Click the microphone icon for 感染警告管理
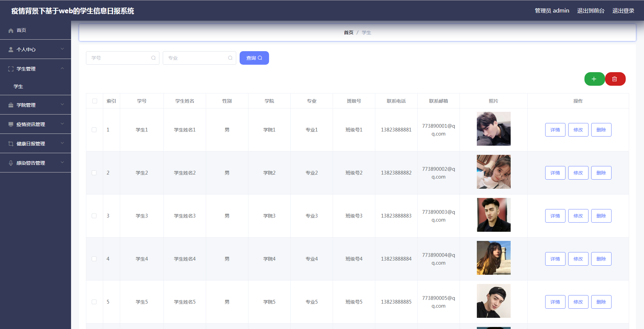The height and width of the screenshot is (329, 644). click(11, 163)
